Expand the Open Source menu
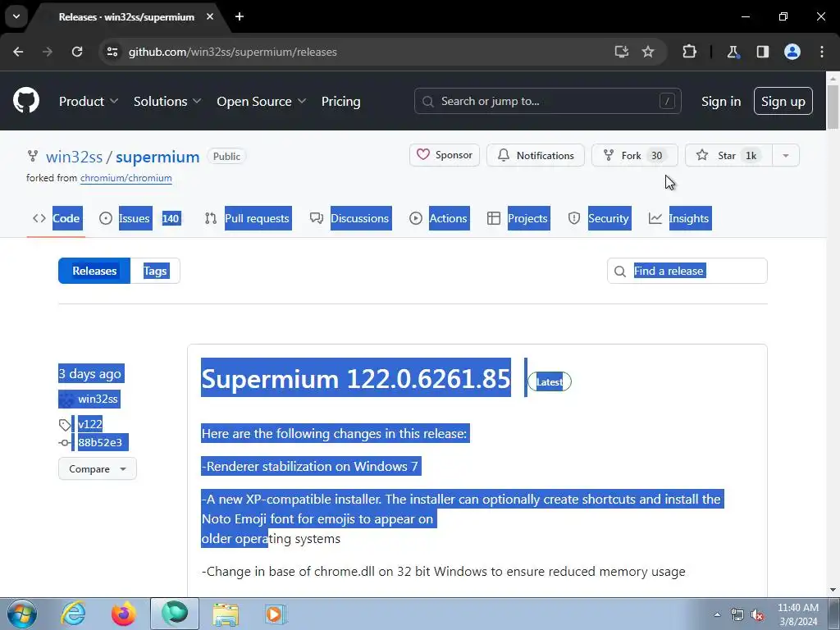840x630 pixels. (x=262, y=101)
